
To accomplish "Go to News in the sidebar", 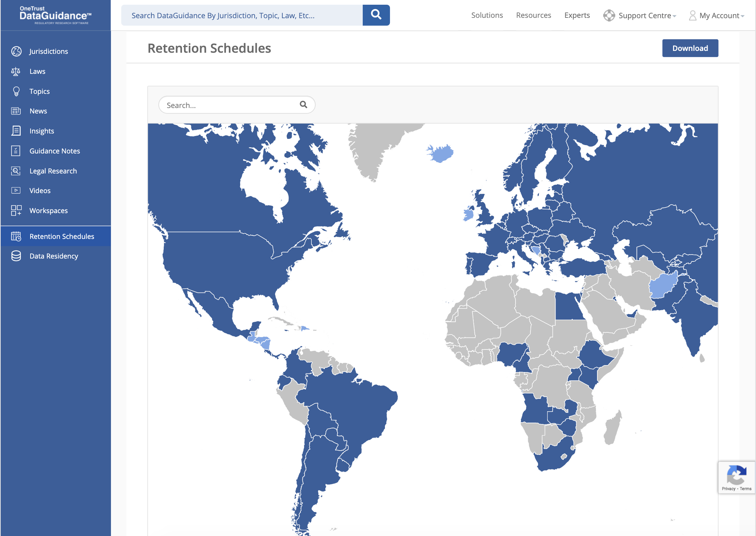I will tap(56, 111).
